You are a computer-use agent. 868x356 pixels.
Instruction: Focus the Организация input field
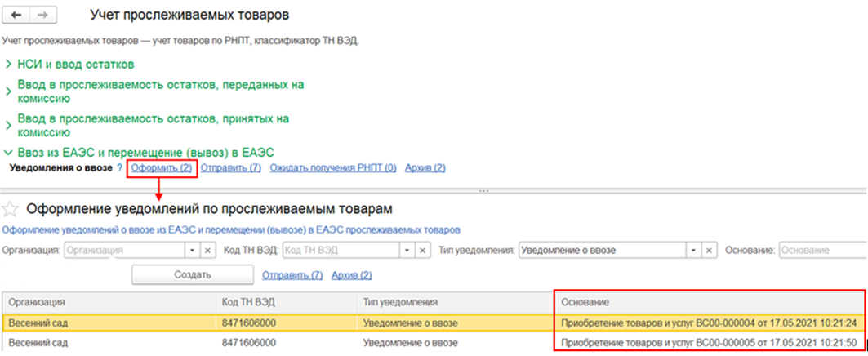[x=125, y=250]
